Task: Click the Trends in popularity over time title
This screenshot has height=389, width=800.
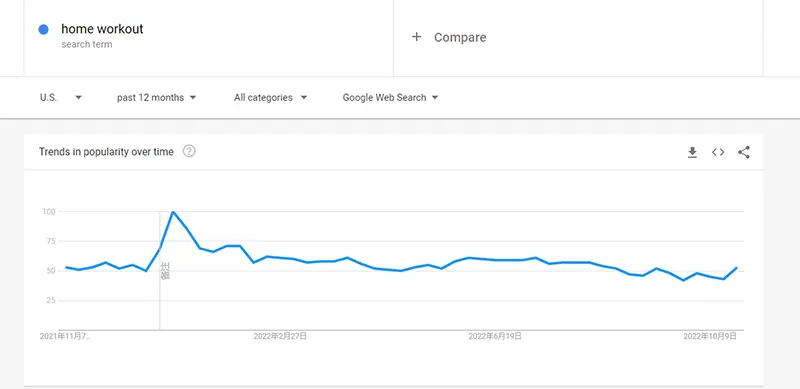Action: pos(106,152)
